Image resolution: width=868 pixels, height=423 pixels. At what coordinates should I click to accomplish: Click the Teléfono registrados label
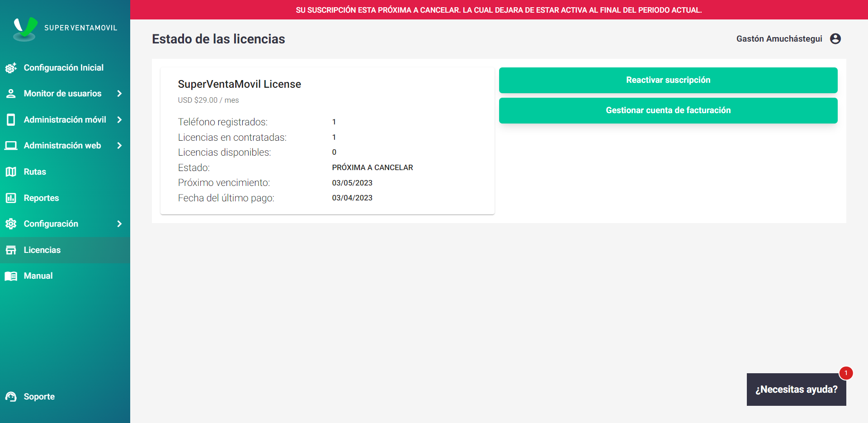tap(222, 122)
